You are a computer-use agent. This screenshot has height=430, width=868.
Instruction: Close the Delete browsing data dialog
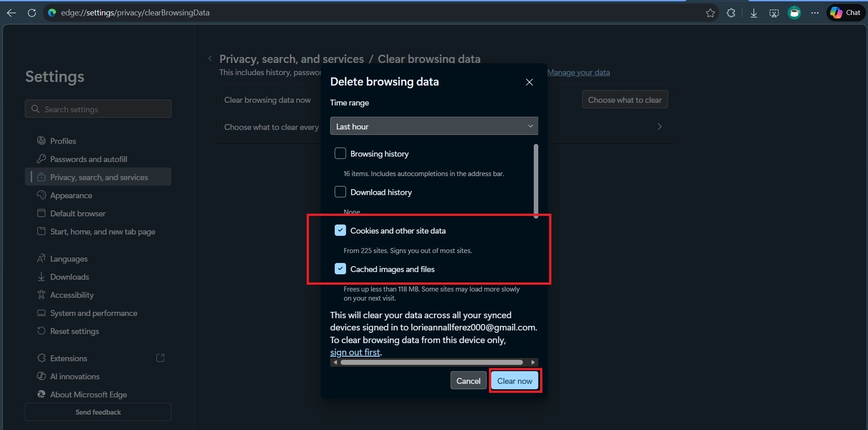coord(529,82)
